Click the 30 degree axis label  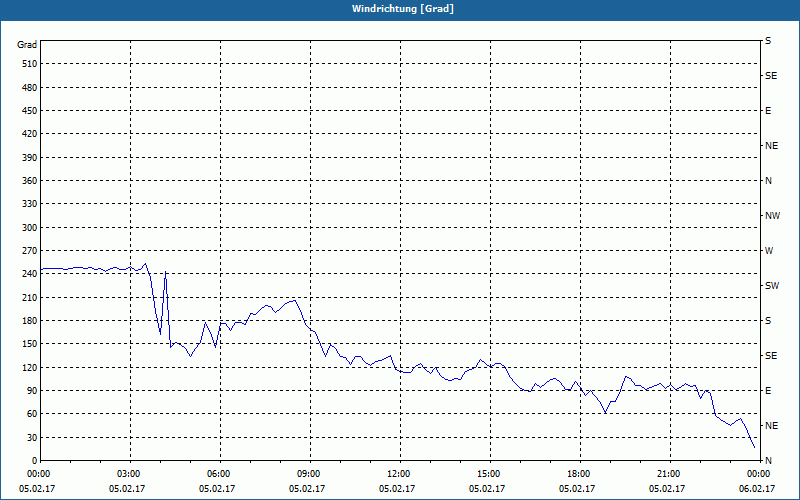tap(33, 438)
